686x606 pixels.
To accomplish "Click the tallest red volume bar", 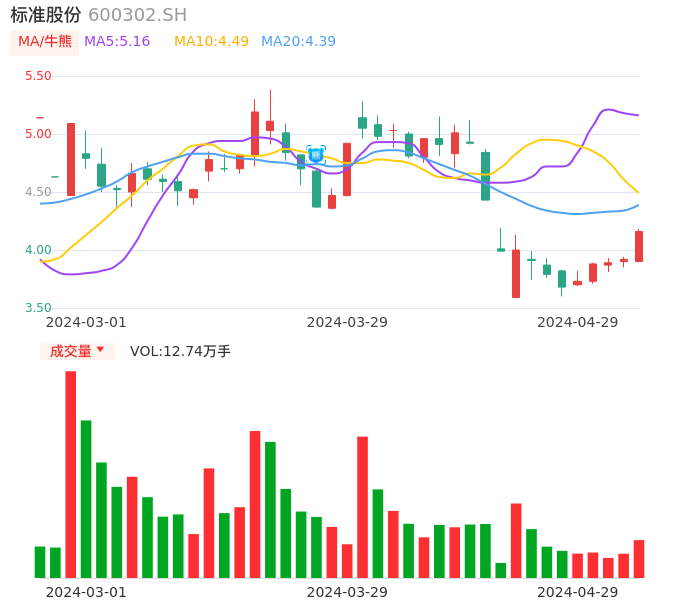I will click(71, 474).
